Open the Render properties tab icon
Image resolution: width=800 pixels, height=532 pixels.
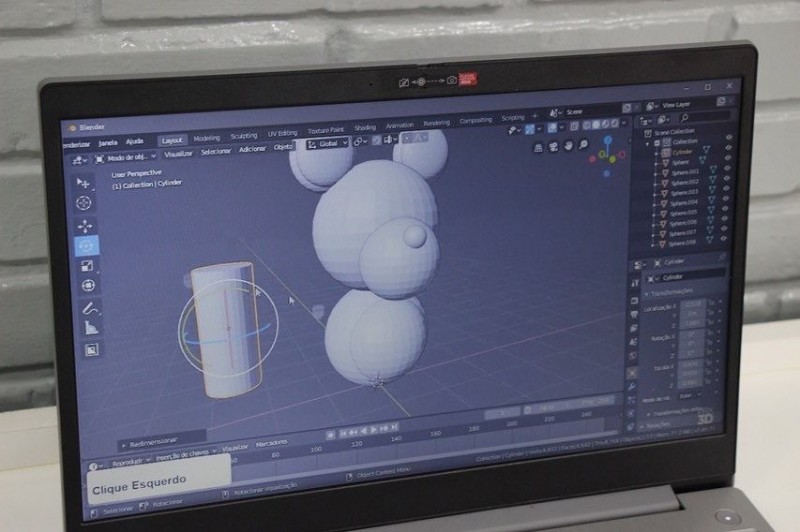634,301
